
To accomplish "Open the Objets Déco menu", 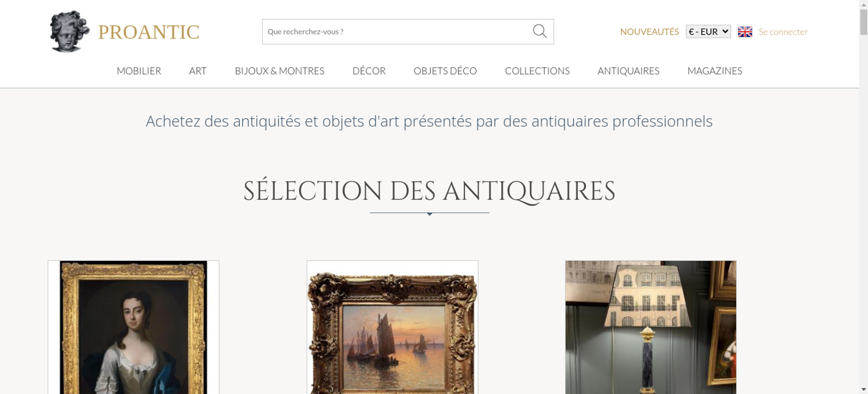I will click(x=445, y=71).
